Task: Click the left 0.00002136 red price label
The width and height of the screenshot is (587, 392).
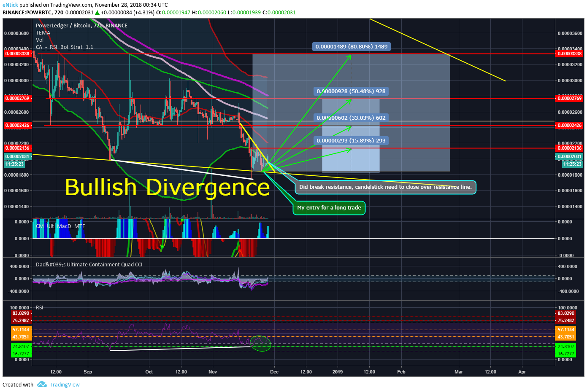Action: click(x=17, y=148)
